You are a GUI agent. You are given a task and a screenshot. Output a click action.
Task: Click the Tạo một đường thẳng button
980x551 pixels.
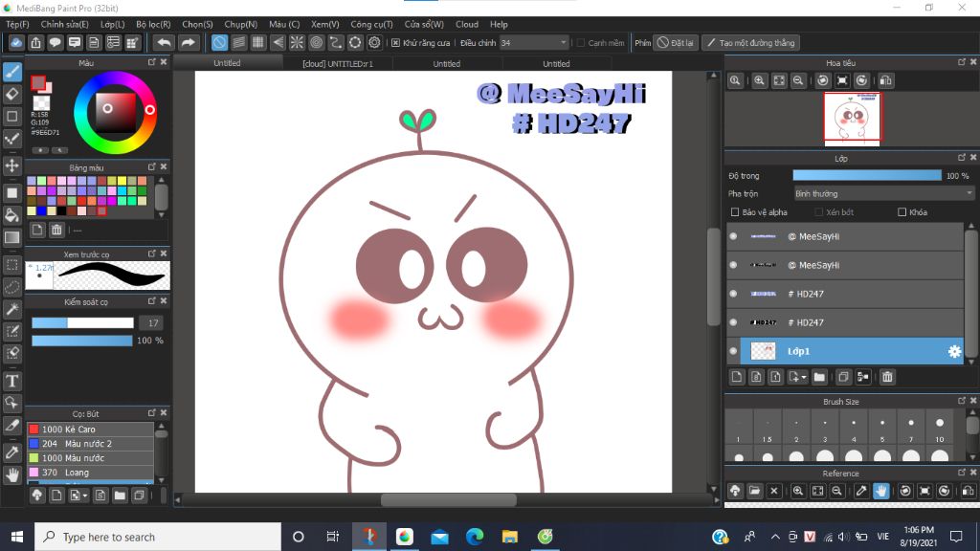pos(751,42)
